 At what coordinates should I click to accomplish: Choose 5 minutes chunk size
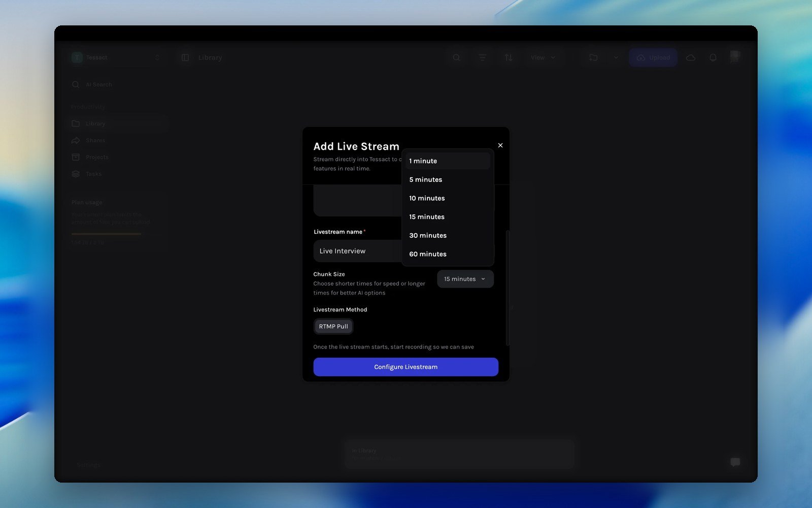click(x=448, y=180)
